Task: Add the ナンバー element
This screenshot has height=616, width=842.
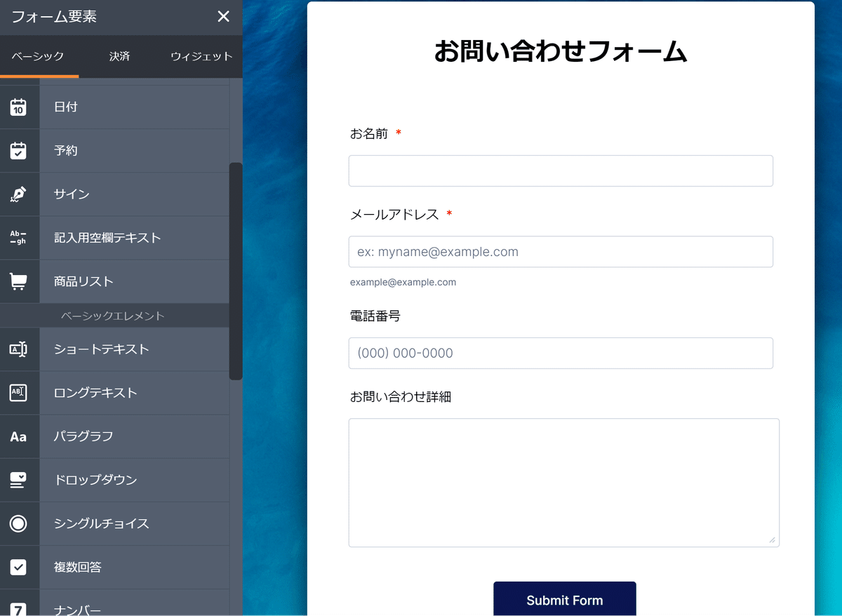Action: [114, 603]
